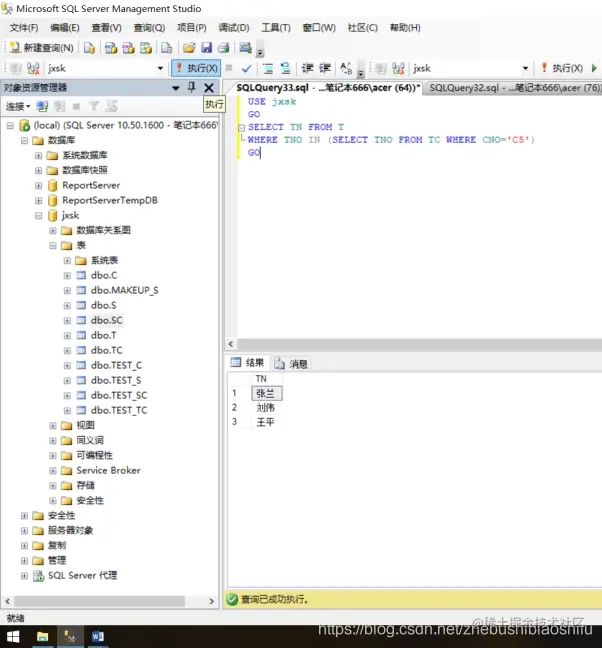Viewport: 602px width, 648px height.
Task: Click the Save disk icon in the toolbar
Action: tap(206, 48)
